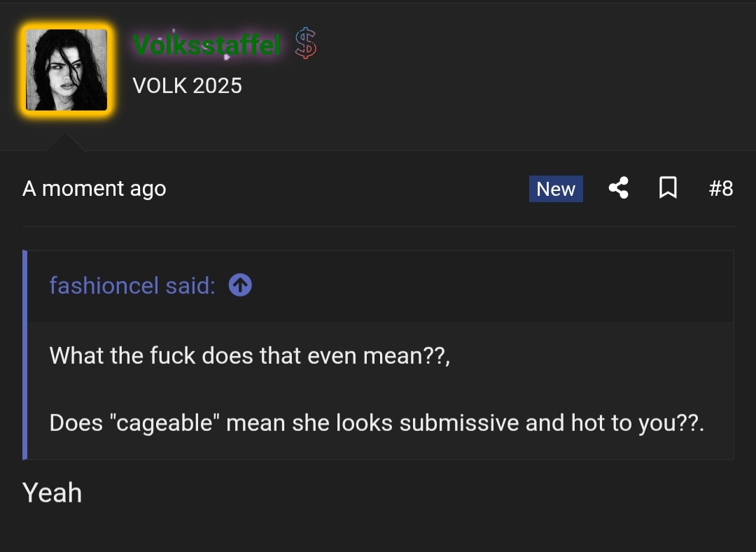Image resolution: width=756 pixels, height=552 pixels.
Task: Click the quoted line starting with "Does"
Action: tap(377, 423)
